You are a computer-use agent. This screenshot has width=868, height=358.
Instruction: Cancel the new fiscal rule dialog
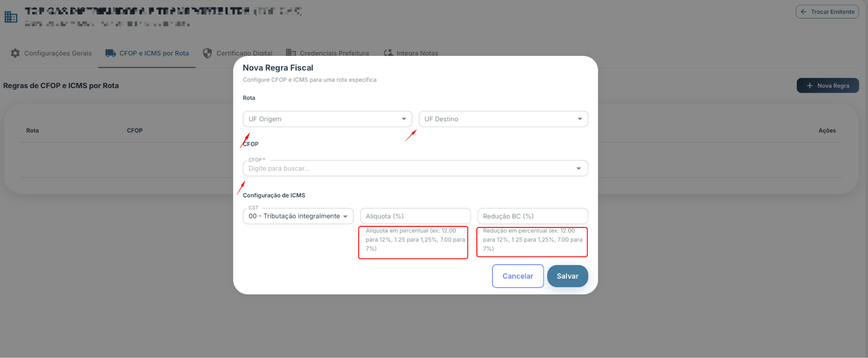[x=518, y=276]
